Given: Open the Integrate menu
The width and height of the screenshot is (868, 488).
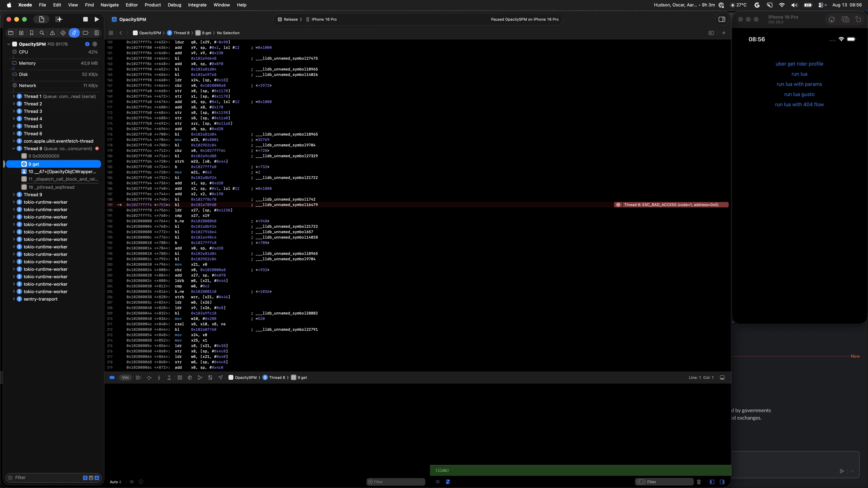Looking at the screenshot, I should coord(197,5).
